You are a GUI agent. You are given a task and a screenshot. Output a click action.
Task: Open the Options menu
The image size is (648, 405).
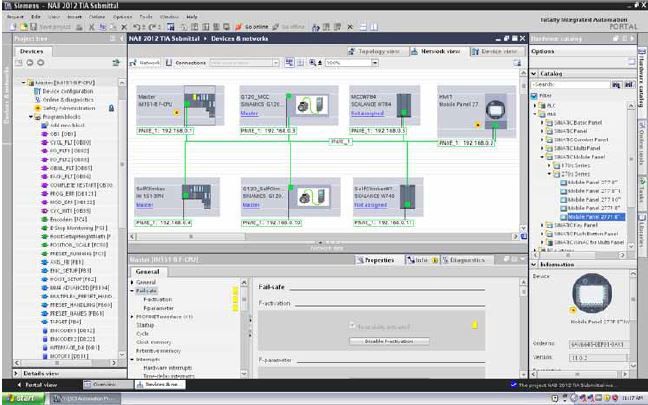coord(122,17)
